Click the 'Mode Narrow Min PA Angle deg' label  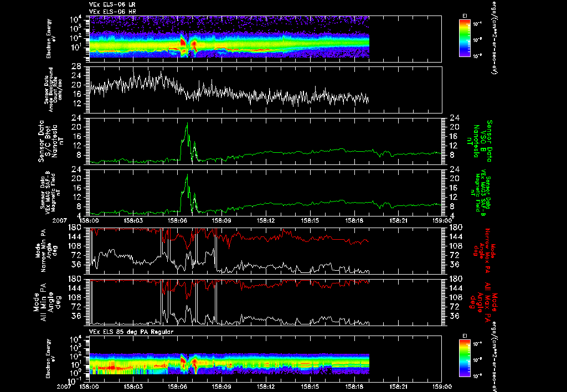pyautogui.click(x=47, y=251)
